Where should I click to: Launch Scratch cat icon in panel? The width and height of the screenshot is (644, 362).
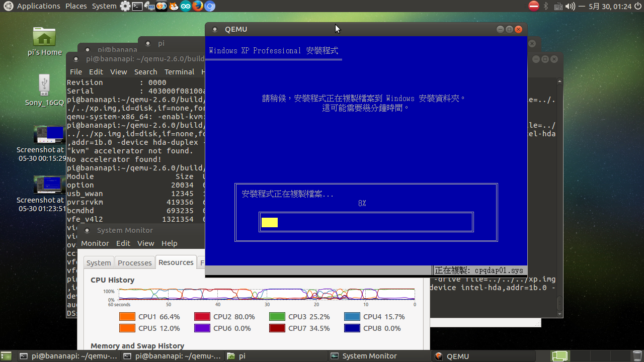coord(174,6)
